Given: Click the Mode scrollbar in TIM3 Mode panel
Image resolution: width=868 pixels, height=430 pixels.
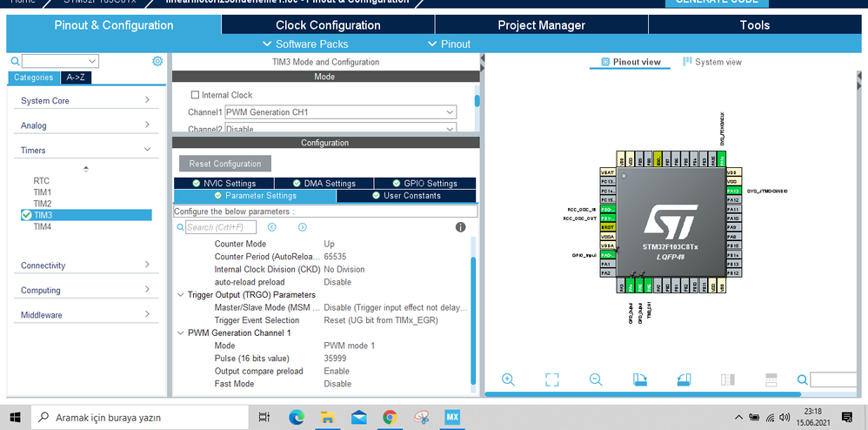Looking at the screenshot, I should (x=477, y=101).
